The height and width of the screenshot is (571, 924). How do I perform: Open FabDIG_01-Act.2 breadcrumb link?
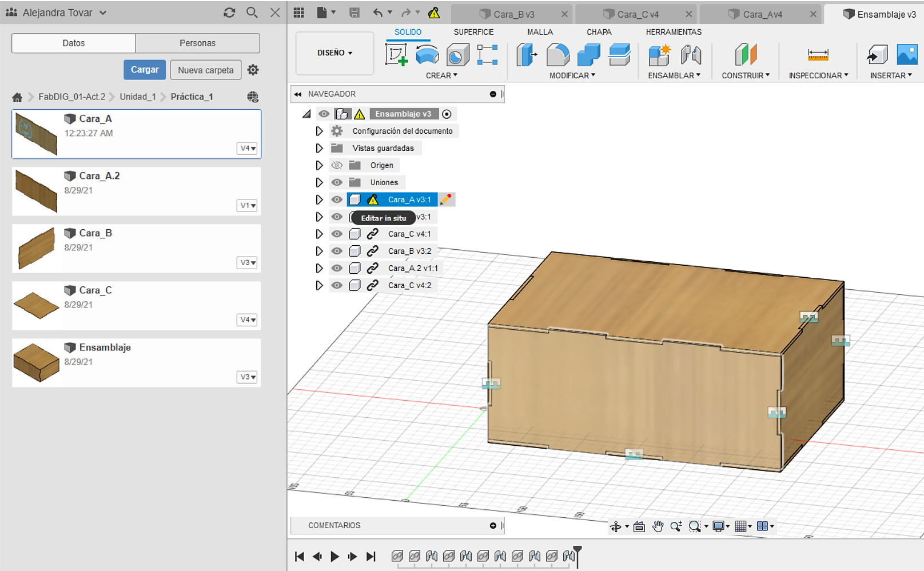click(x=72, y=97)
